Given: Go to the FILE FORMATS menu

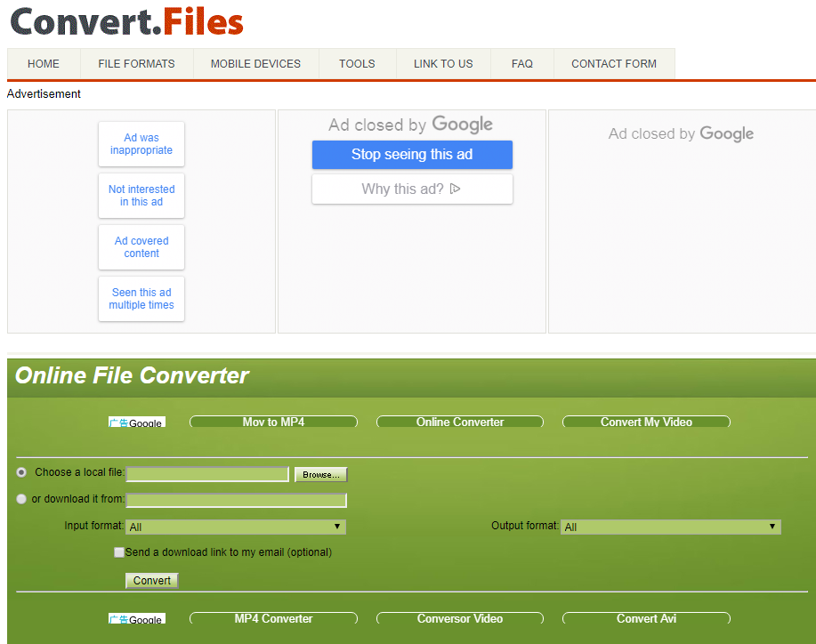Looking at the screenshot, I should point(136,64).
